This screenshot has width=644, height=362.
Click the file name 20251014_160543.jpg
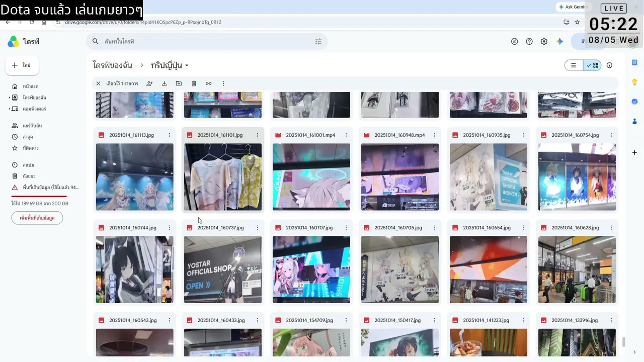click(133, 320)
